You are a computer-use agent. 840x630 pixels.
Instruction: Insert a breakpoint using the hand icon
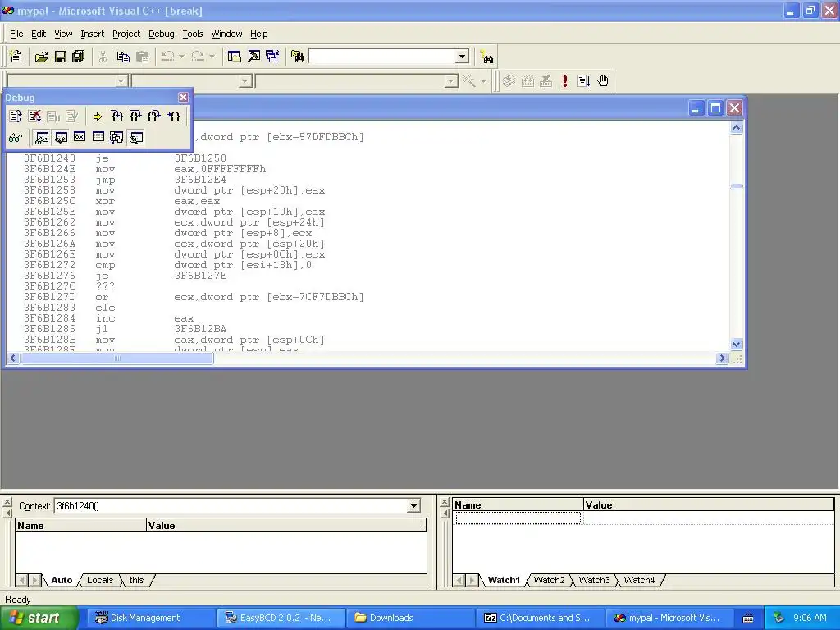pyautogui.click(x=603, y=81)
